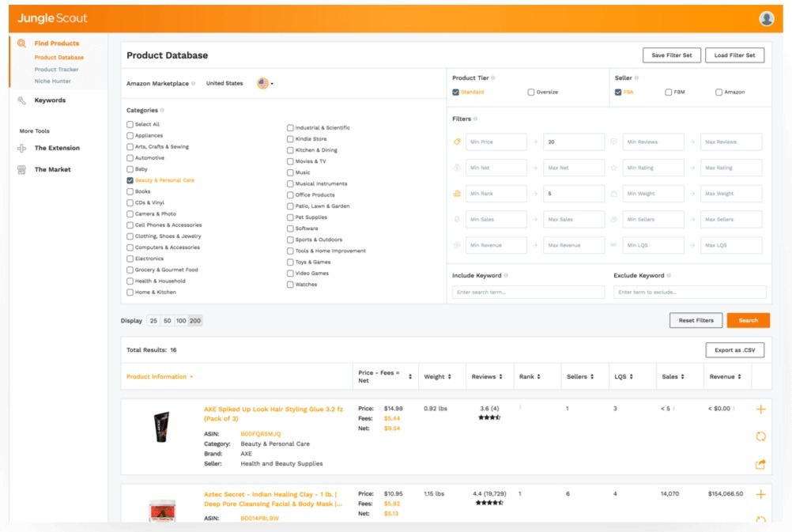The width and height of the screenshot is (792, 532).
Task: Export results with Export as .CSV
Action: [x=735, y=350]
